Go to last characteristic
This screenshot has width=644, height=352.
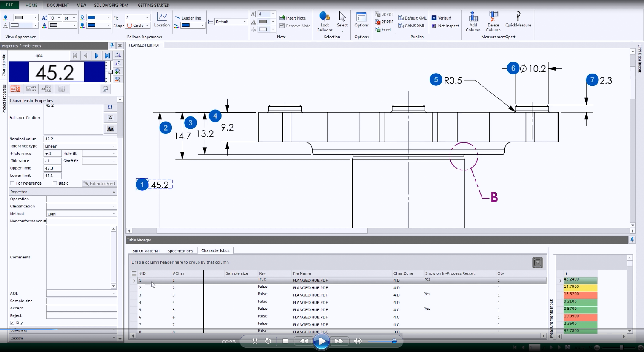tap(107, 56)
